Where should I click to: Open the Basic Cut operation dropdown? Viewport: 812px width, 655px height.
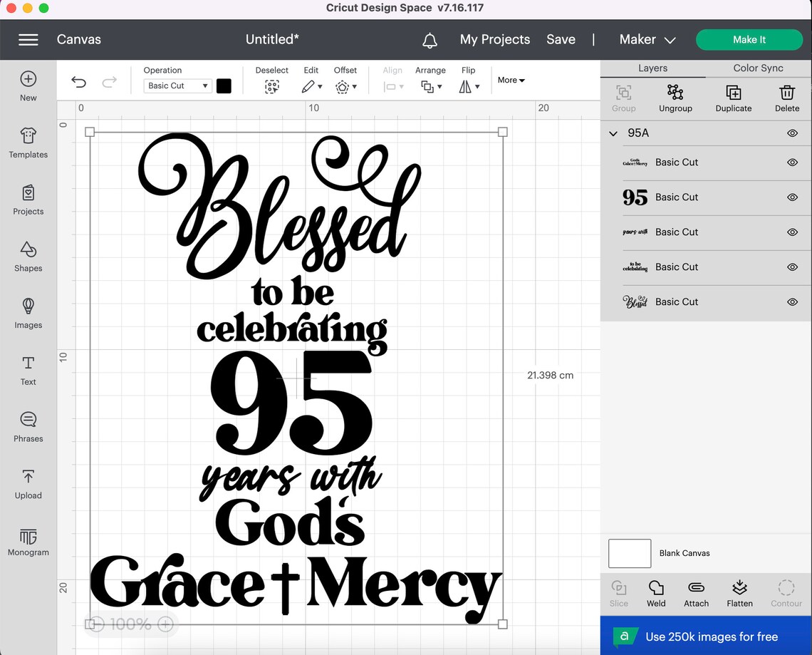177,86
